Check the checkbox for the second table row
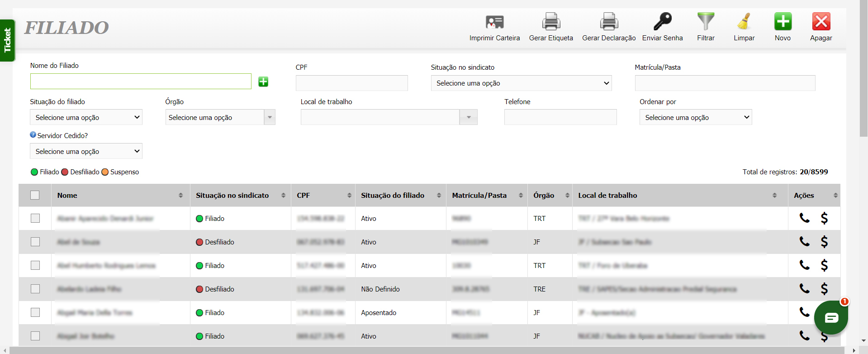 (35, 242)
